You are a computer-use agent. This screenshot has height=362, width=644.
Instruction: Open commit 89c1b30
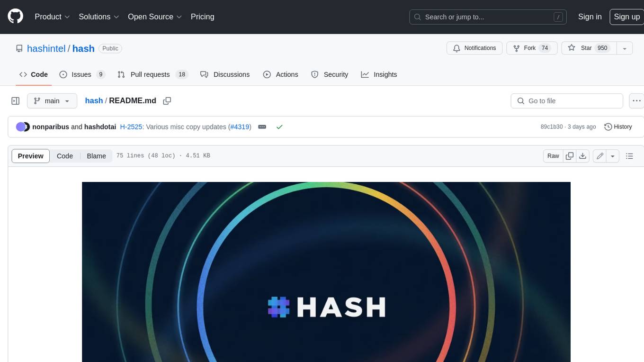(552, 127)
